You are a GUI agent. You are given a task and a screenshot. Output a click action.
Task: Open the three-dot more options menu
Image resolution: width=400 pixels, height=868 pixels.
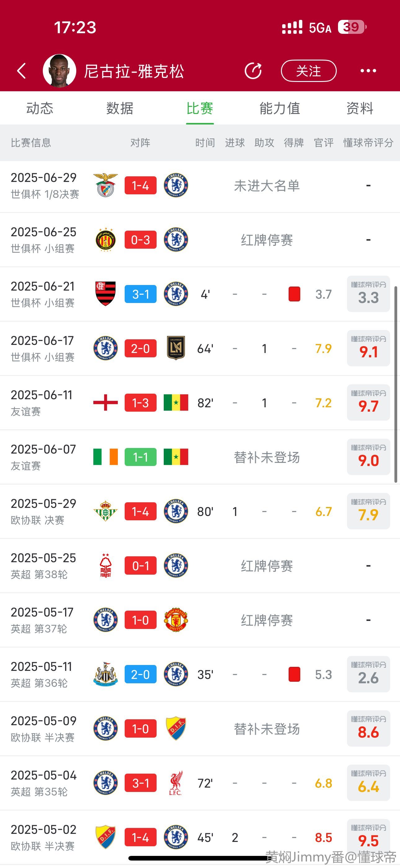pos(368,71)
